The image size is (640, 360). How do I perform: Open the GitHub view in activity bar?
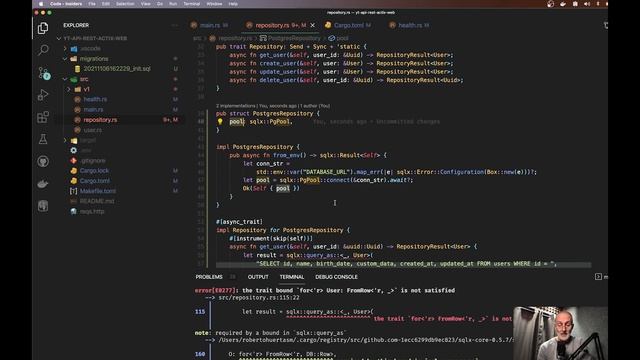(x=43, y=161)
